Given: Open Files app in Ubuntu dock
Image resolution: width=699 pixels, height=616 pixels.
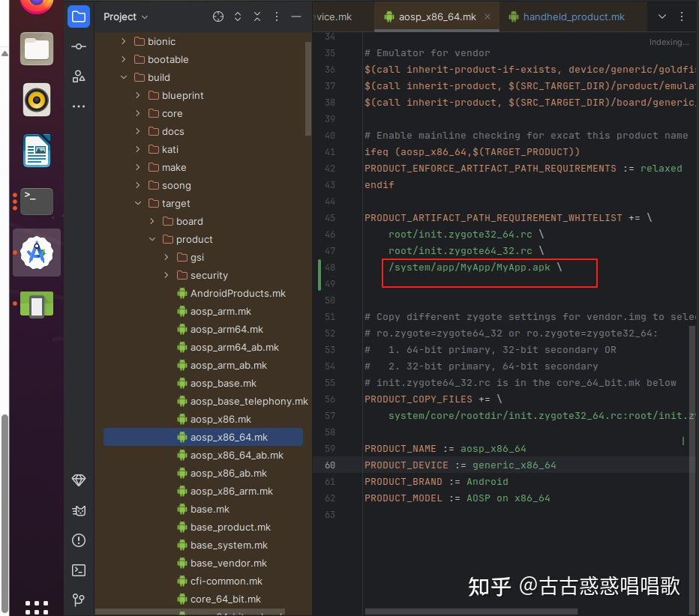Looking at the screenshot, I should point(37,49).
